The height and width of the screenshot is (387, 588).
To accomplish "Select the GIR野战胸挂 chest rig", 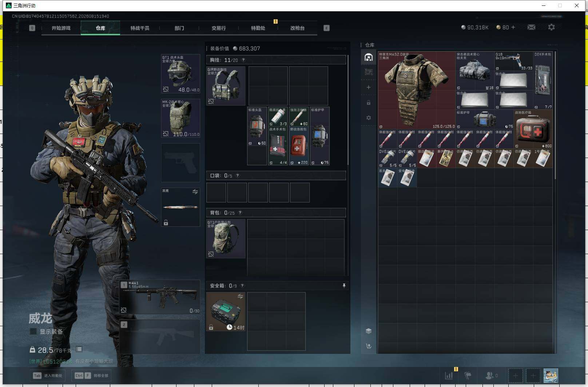I will [226, 86].
